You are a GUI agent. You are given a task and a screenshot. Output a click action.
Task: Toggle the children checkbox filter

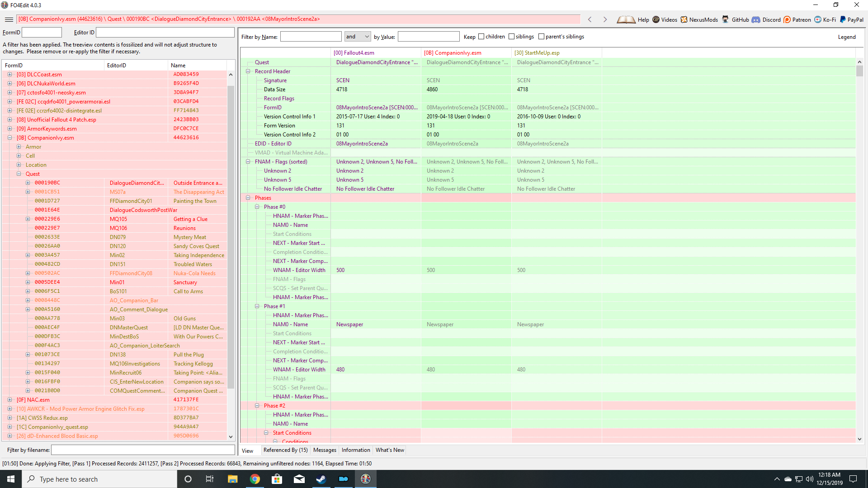pyautogui.click(x=481, y=37)
